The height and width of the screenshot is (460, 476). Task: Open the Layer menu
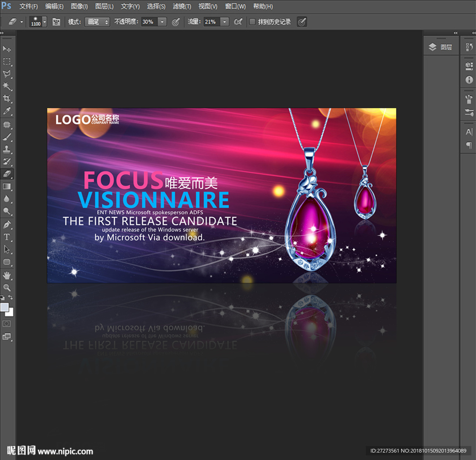tap(104, 7)
